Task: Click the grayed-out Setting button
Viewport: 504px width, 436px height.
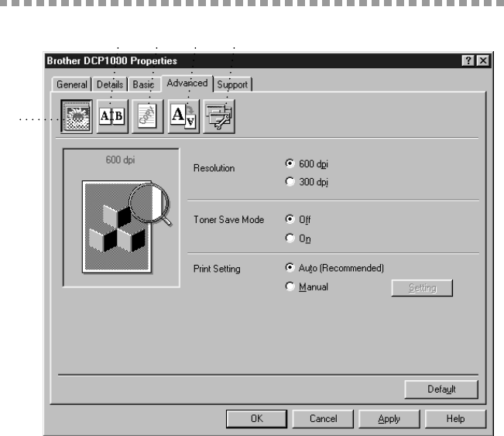Action: point(422,288)
